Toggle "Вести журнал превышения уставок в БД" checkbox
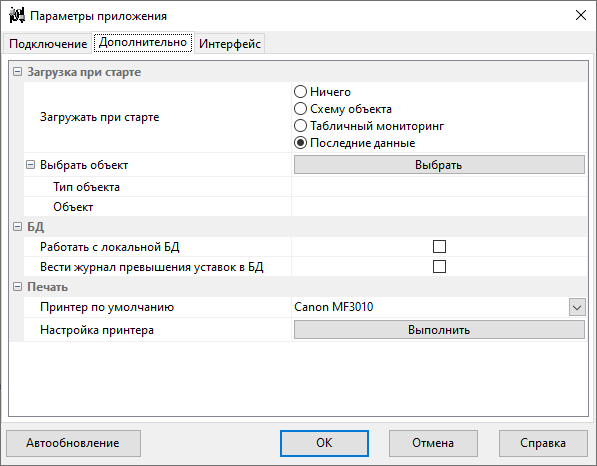The width and height of the screenshot is (597, 466). tap(439, 267)
